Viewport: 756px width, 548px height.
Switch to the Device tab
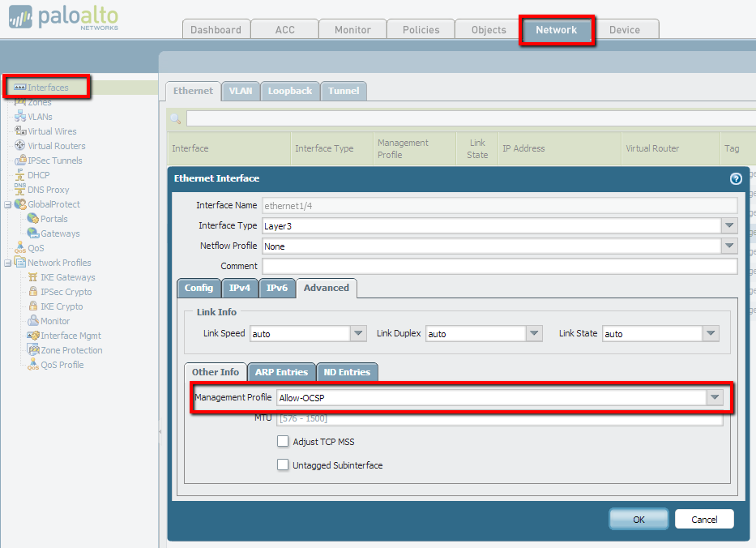pyautogui.click(x=625, y=29)
